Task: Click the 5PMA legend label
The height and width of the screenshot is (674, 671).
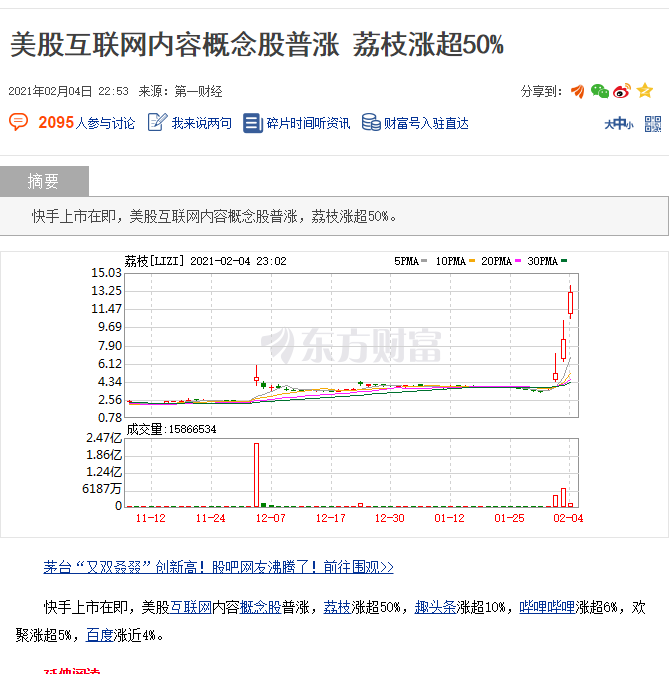Action: tap(406, 261)
